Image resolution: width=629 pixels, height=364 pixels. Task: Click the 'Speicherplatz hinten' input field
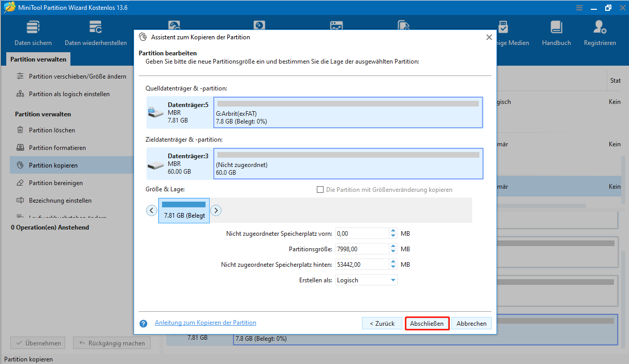coord(362,265)
